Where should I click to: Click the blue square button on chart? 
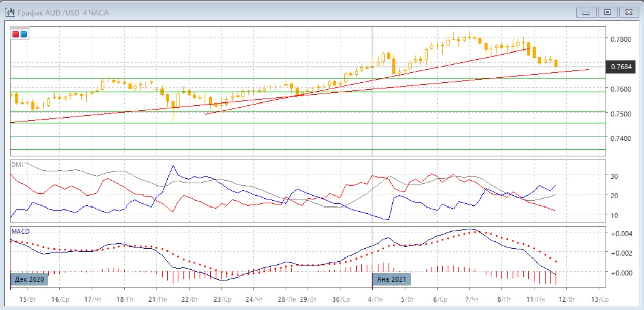[23, 34]
